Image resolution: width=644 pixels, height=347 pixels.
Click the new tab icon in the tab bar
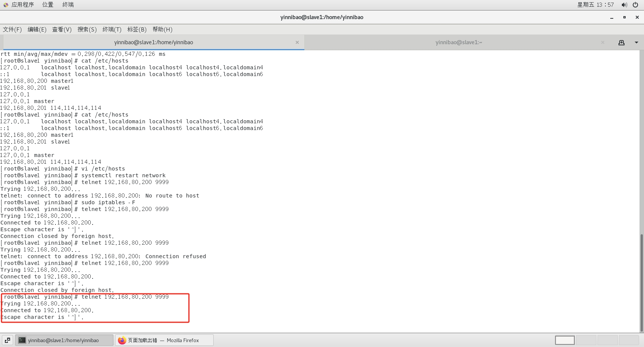click(622, 43)
